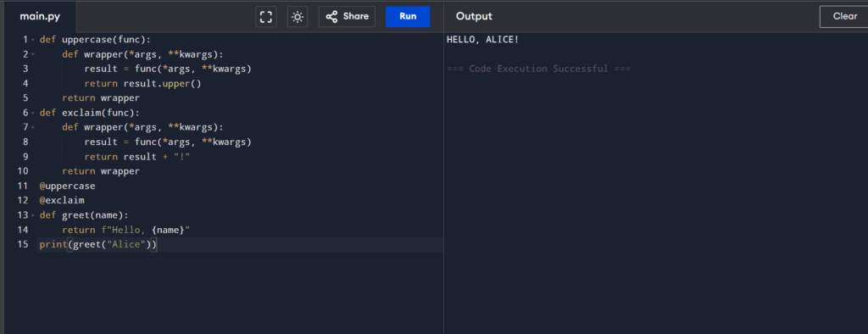Select the Output panel header
The image size is (868, 334).
[474, 17]
